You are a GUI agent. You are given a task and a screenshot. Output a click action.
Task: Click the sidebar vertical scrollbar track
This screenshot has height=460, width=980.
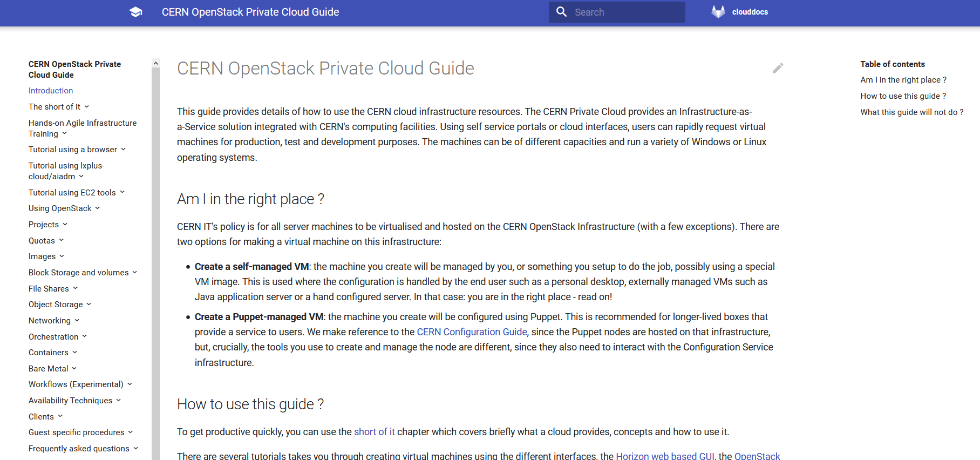point(156,265)
